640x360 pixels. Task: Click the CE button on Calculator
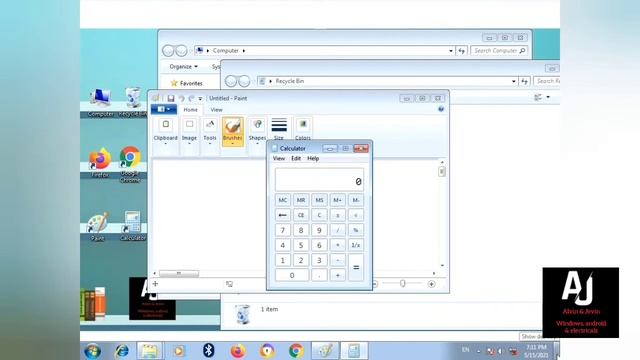[301, 215]
